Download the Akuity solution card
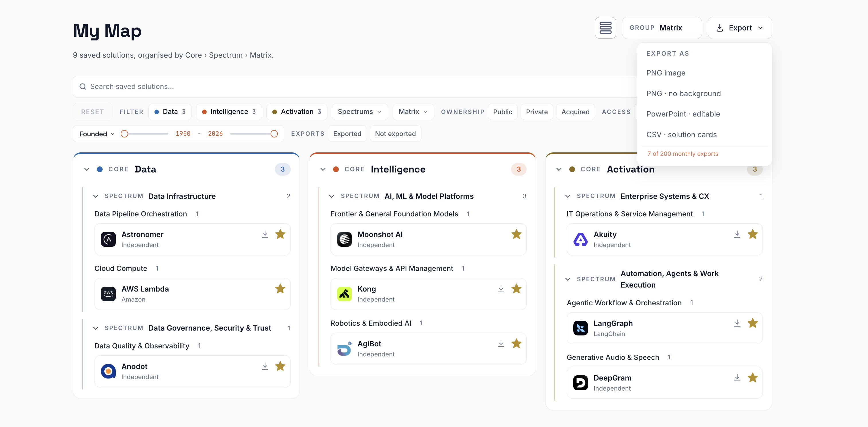Viewport: 868px width, 427px height. 737,234
